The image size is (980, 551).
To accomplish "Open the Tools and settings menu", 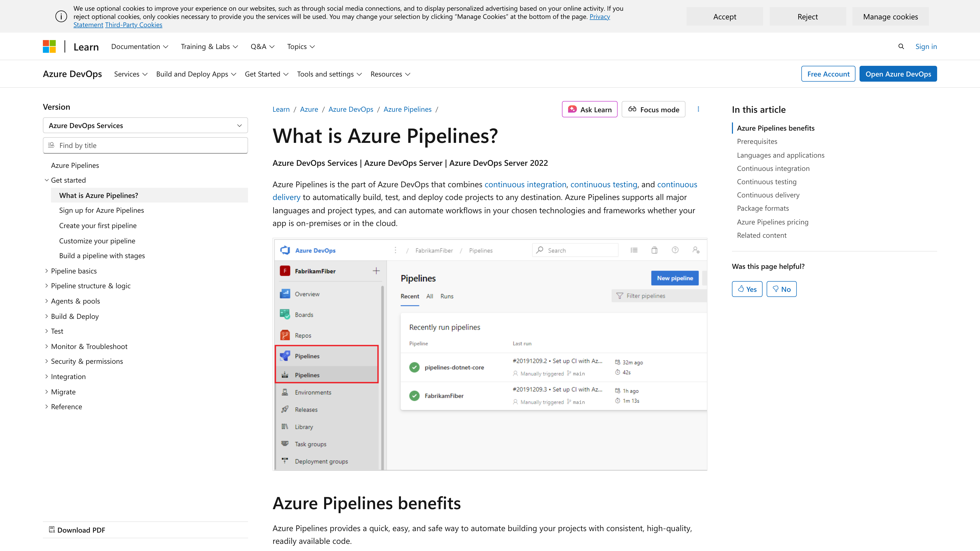I will point(329,74).
